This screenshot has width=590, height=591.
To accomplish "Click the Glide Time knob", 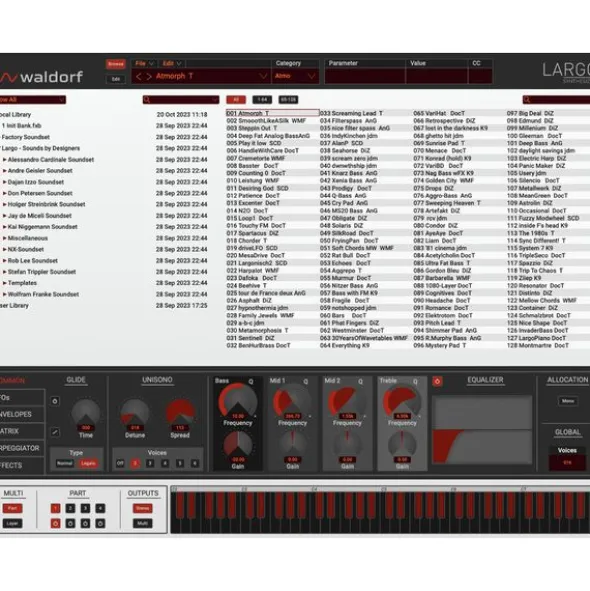I will (86, 413).
